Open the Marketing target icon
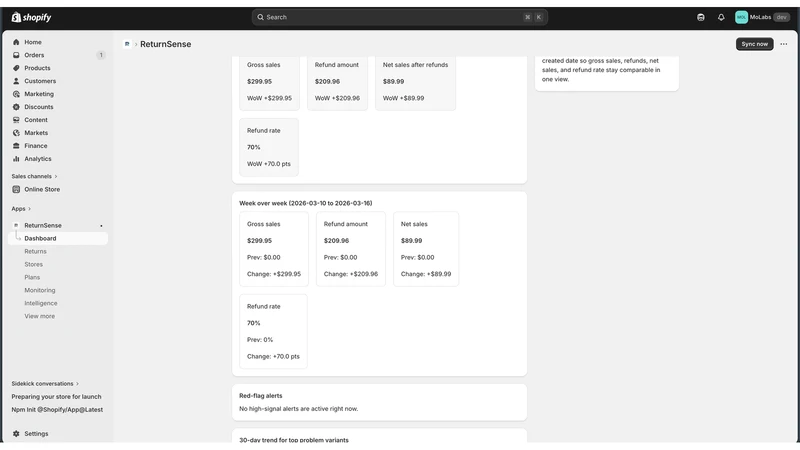Image resolution: width=800 pixels, height=450 pixels. click(x=16, y=94)
